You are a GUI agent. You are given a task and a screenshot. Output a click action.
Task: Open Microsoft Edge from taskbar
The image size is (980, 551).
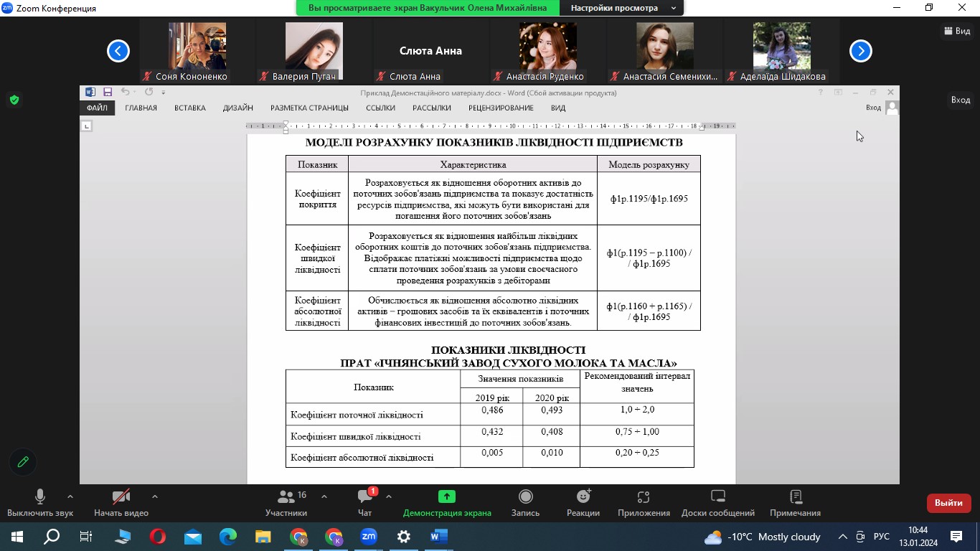tap(228, 537)
